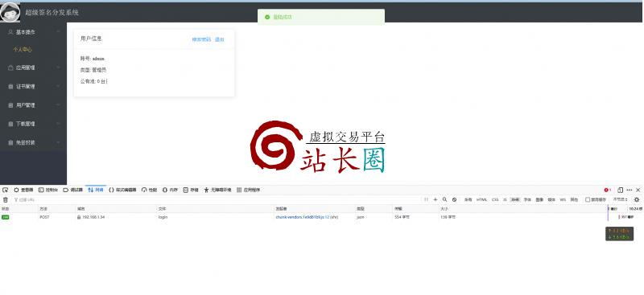Click the 管理员 account type text

pos(99,70)
